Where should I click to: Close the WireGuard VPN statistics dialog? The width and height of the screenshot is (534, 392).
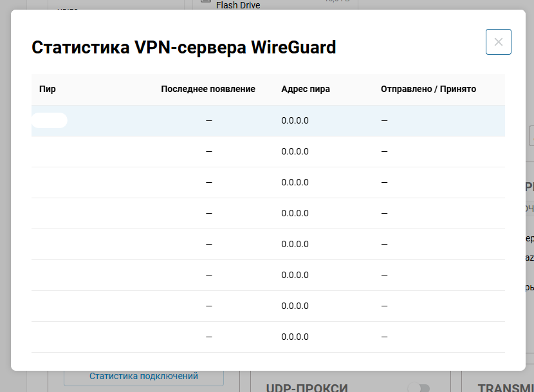(498, 42)
